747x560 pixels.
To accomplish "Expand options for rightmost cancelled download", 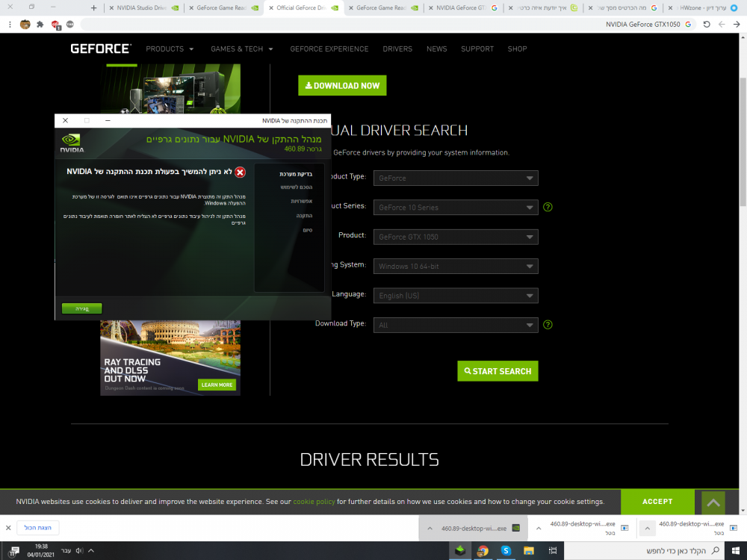I will coord(647,528).
